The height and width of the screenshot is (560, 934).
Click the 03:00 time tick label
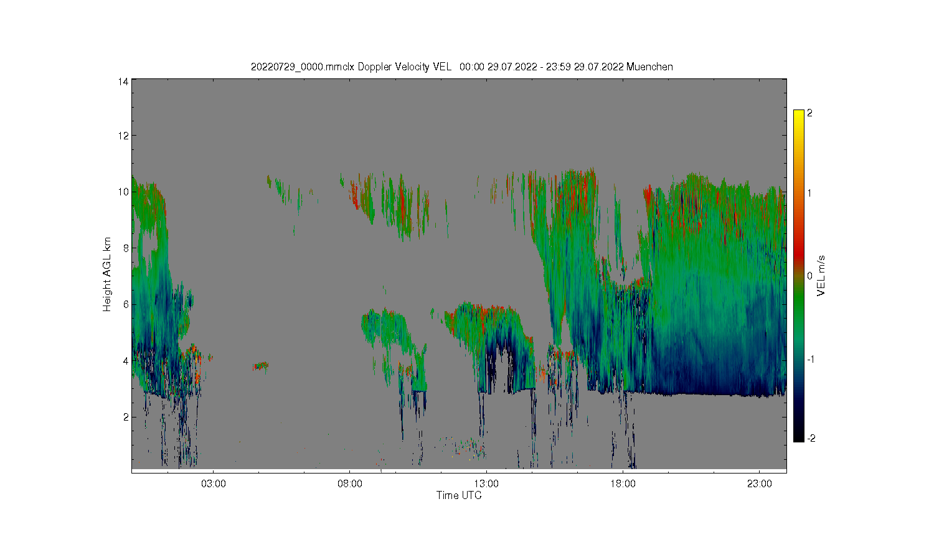[214, 483]
